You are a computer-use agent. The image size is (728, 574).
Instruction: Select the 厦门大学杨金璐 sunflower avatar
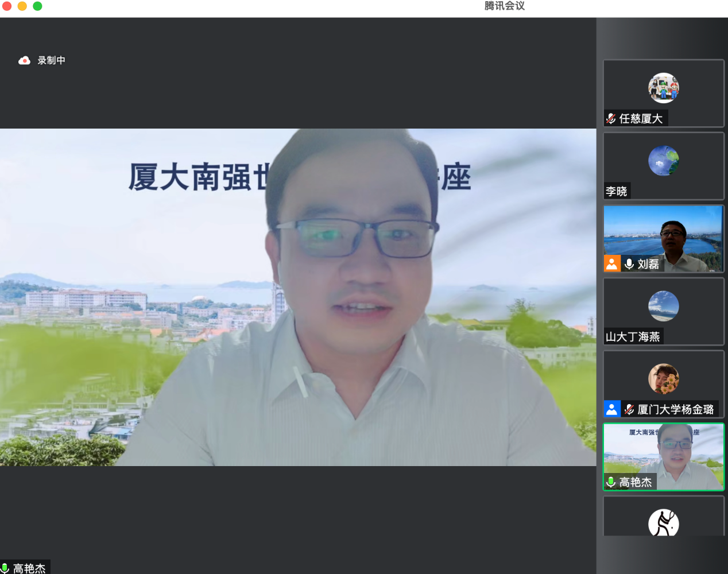pyautogui.click(x=663, y=379)
